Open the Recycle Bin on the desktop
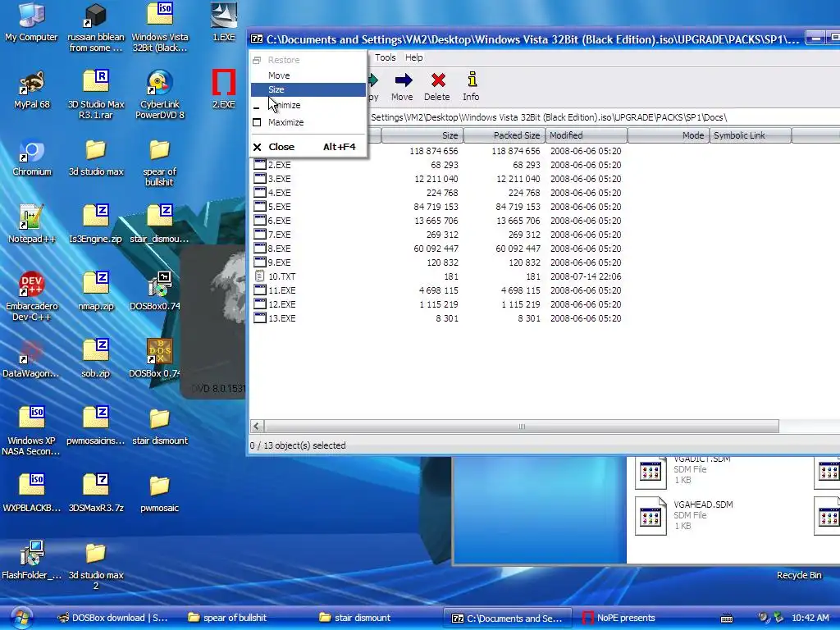 click(799, 575)
